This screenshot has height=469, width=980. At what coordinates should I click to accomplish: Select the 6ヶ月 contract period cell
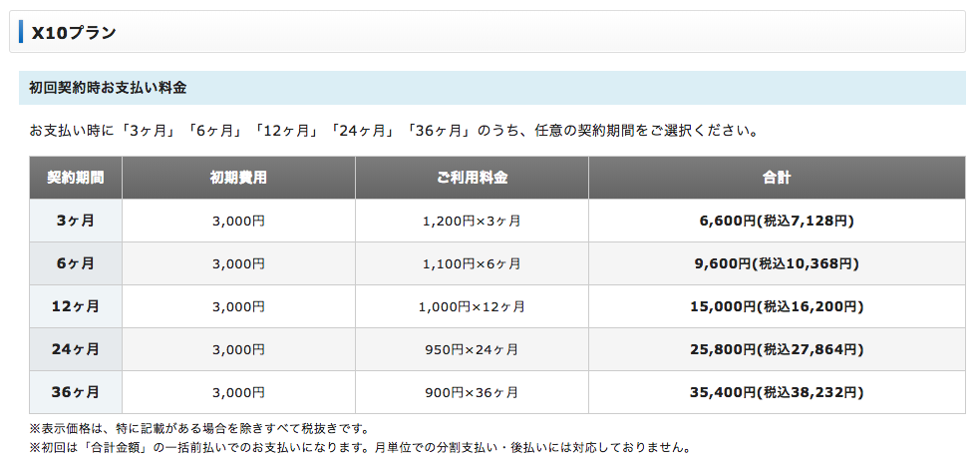[76, 263]
